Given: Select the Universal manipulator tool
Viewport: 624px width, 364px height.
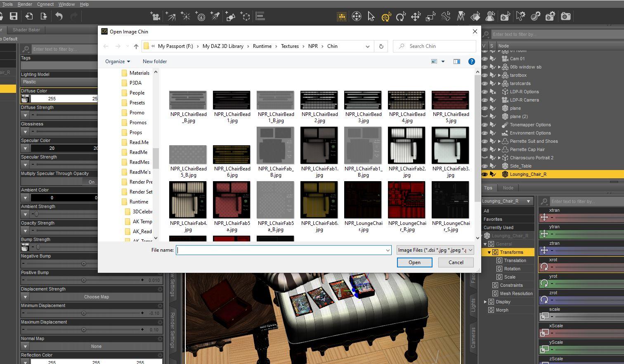Looking at the screenshot, I should click(386, 17).
